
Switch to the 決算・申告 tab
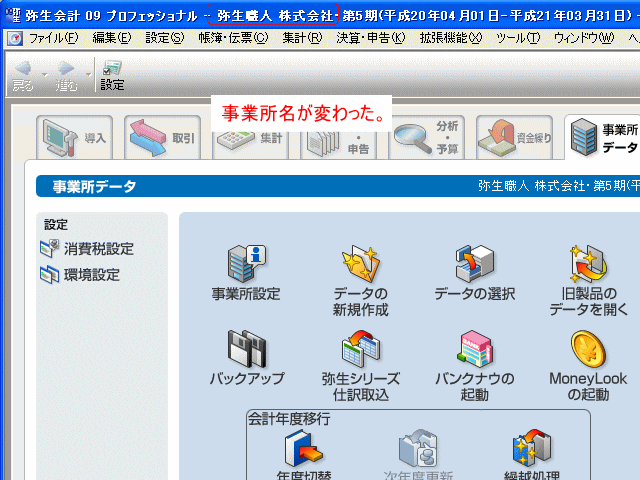[339, 144]
